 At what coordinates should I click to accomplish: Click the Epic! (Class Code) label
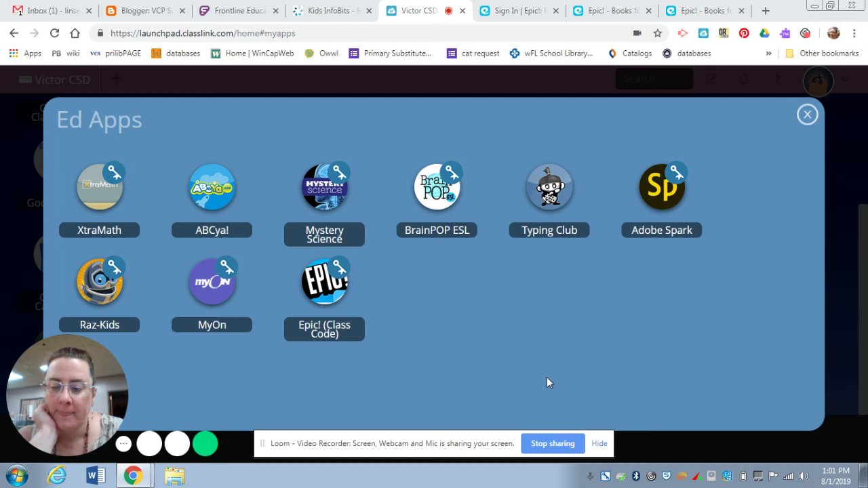pyautogui.click(x=324, y=329)
